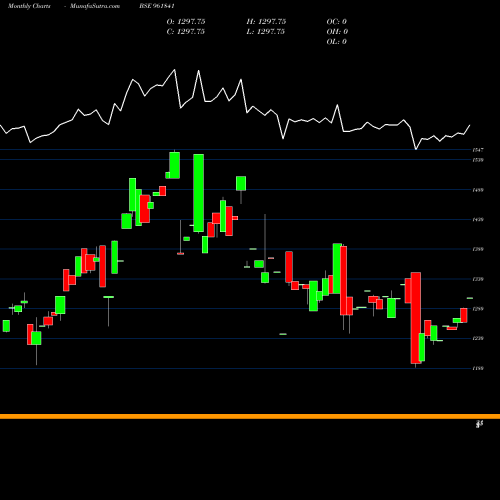The image size is (500, 500).
Task: Click the 'OL: 0' readout
Action: (x=337, y=42)
